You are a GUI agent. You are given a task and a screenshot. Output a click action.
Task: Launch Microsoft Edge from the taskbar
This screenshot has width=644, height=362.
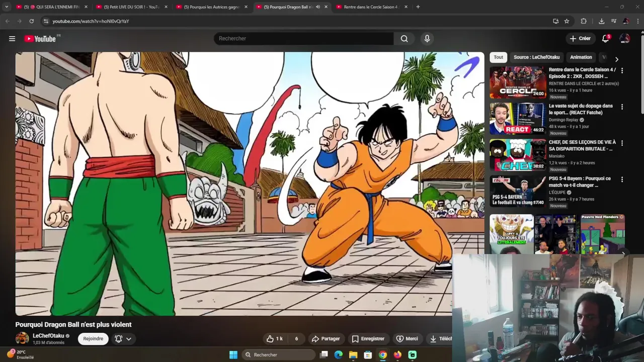(x=339, y=355)
